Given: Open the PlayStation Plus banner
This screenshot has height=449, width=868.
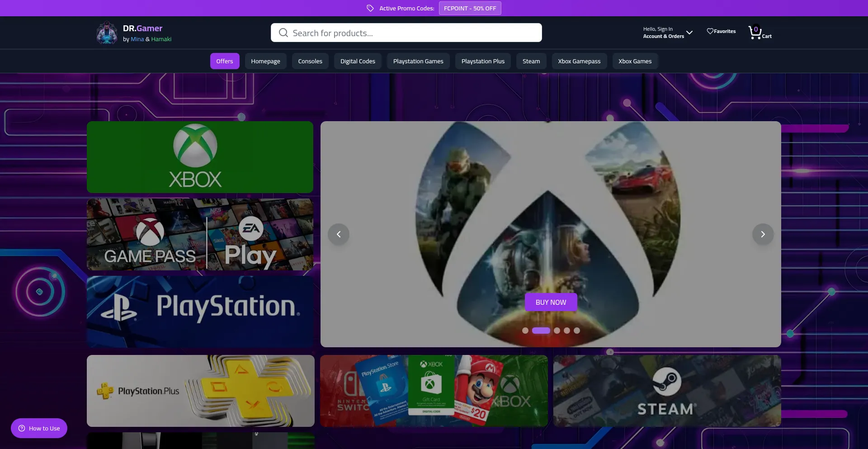Looking at the screenshot, I should 201,391.
